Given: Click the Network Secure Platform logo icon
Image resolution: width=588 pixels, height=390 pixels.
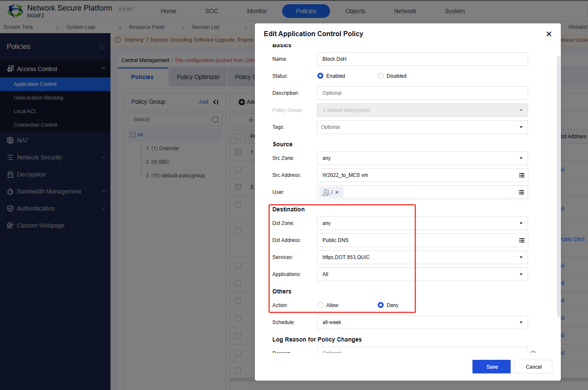Looking at the screenshot, I should (15, 11).
